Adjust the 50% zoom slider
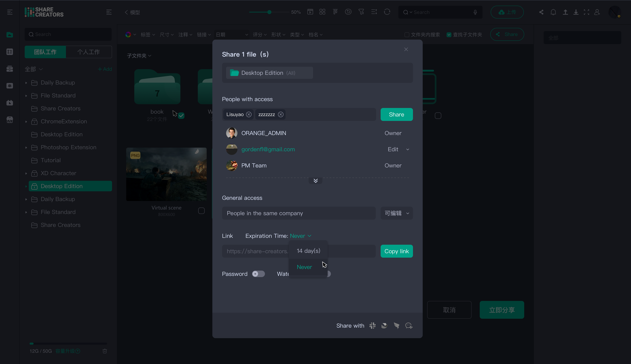This screenshot has width=631, height=364. [x=269, y=12]
